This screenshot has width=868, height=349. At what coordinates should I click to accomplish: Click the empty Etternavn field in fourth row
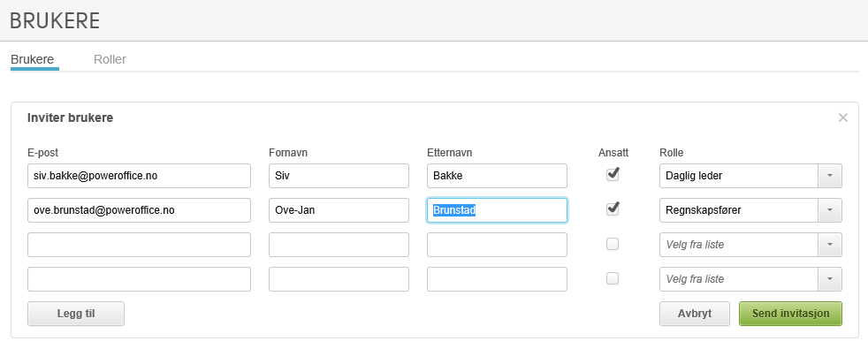point(497,278)
